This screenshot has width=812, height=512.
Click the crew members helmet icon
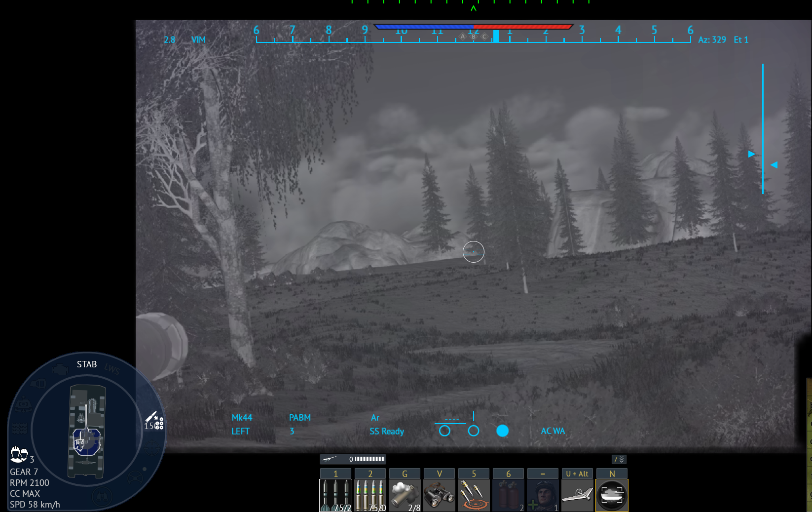19,453
